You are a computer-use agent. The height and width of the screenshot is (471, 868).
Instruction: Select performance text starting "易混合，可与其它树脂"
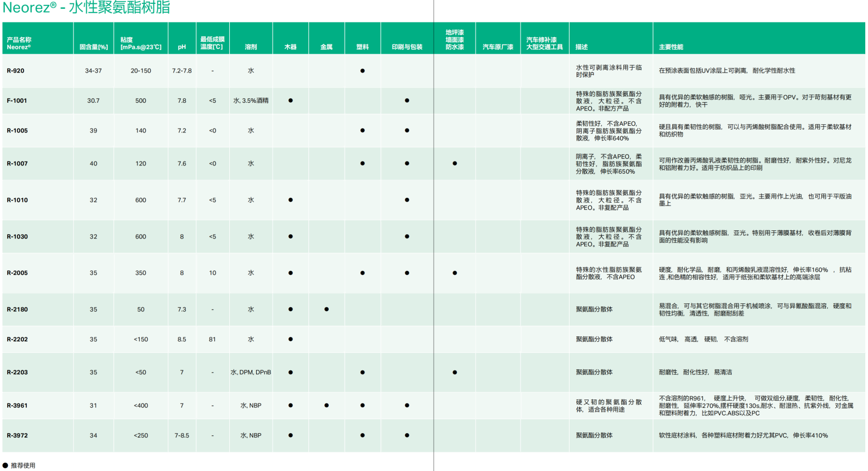pyautogui.click(x=755, y=309)
